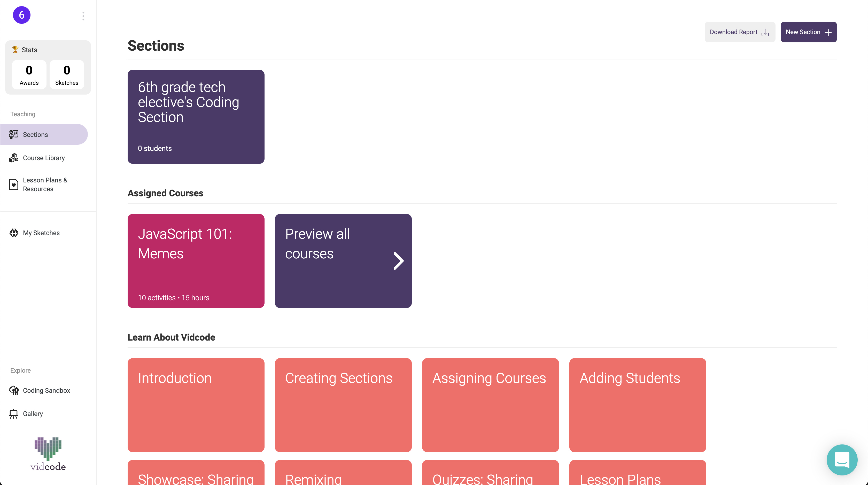
Task: Create a New Section
Action: coord(808,32)
